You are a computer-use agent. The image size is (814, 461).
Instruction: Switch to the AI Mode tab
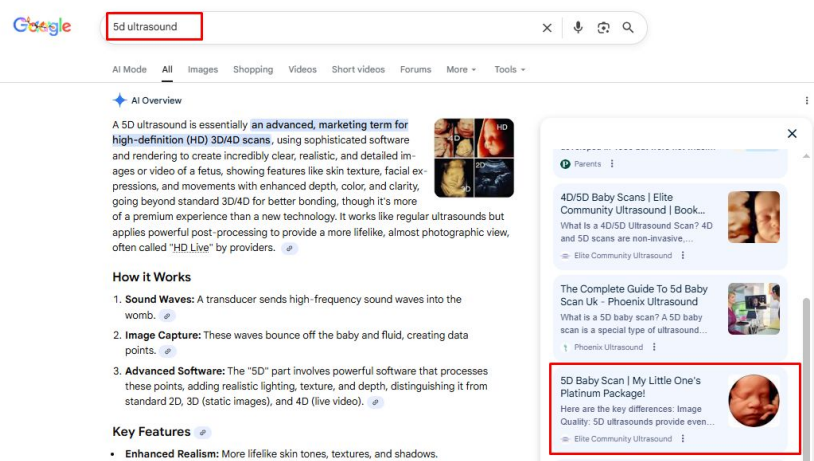129,69
